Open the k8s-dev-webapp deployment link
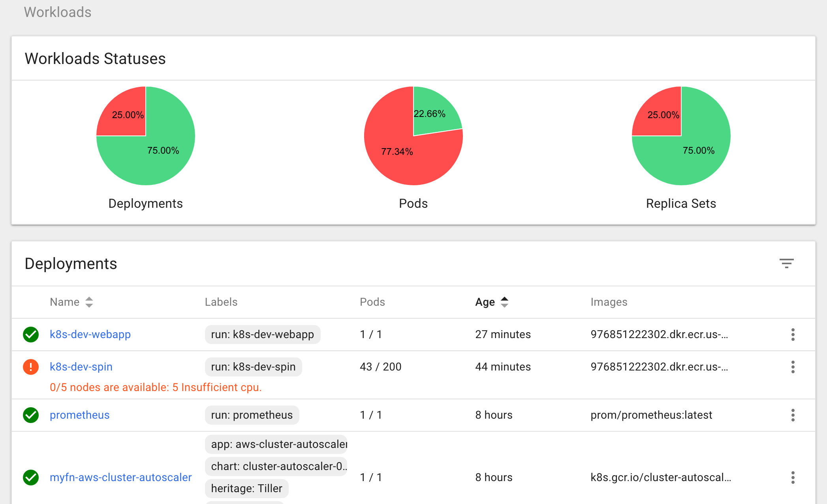 90,335
